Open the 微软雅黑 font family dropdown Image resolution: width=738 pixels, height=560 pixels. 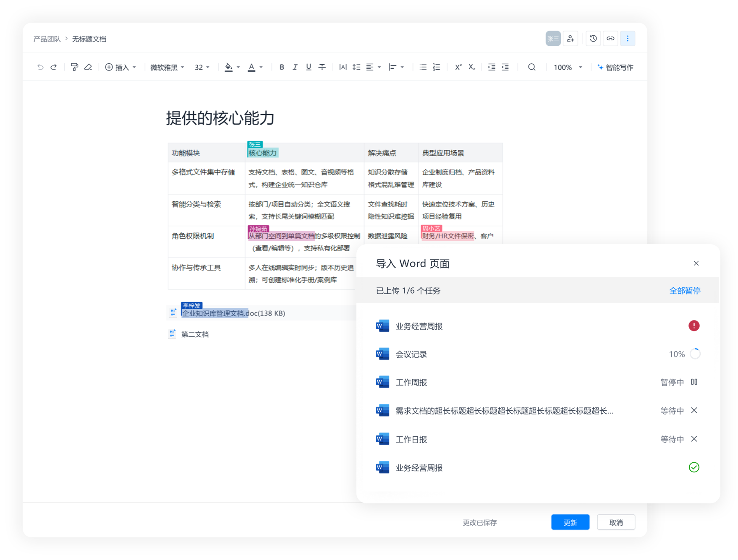167,67
